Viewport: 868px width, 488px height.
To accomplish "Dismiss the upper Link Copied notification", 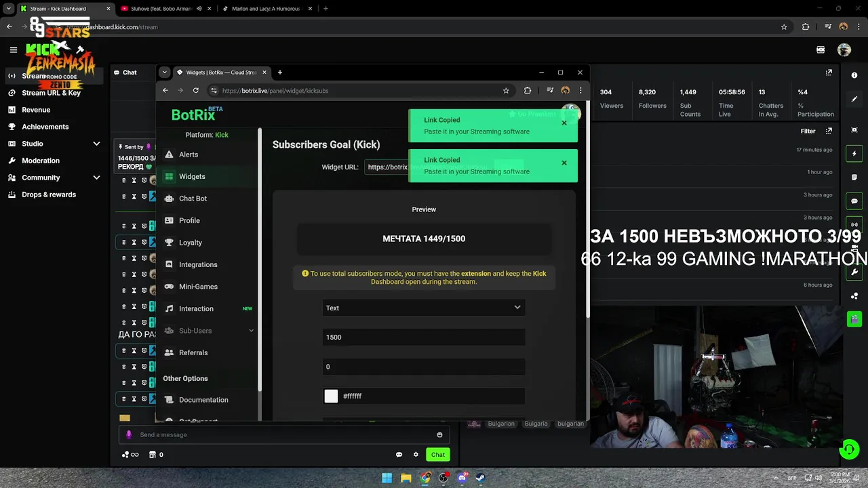I will click(564, 123).
